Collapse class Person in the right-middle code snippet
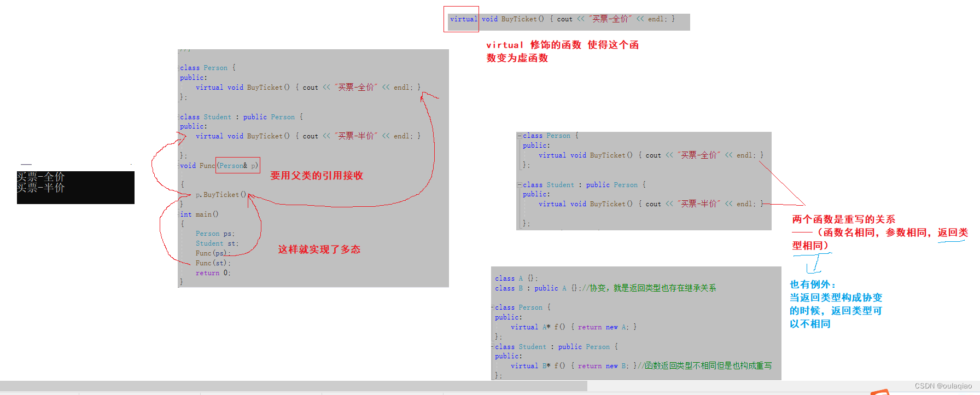Screen dimensions: 980x395 pyautogui.click(x=519, y=136)
